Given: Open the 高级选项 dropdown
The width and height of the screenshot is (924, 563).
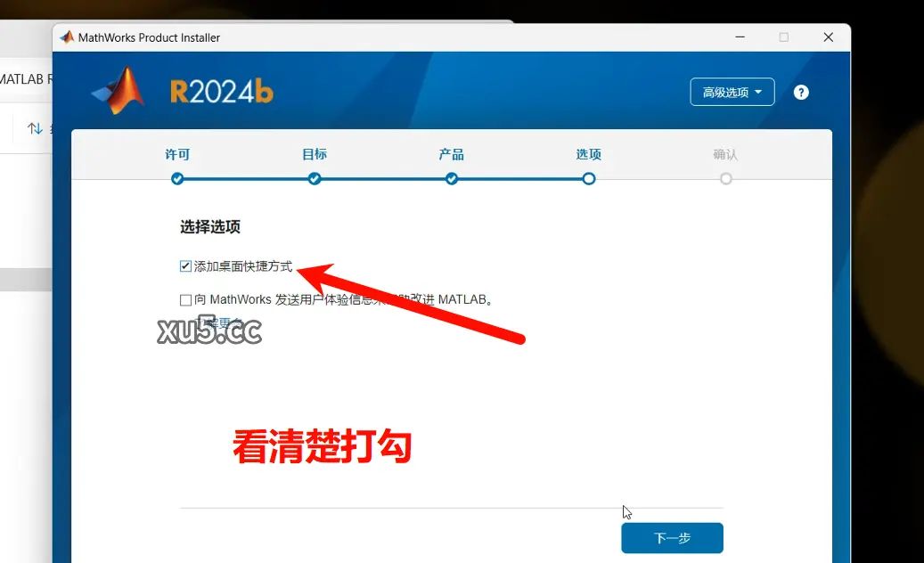Looking at the screenshot, I should pyautogui.click(x=732, y=92).
